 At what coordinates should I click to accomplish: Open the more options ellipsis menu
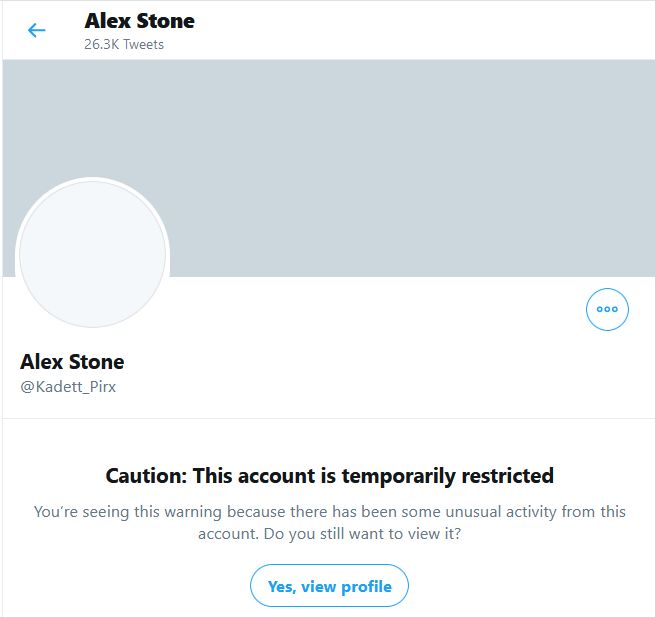607,309
